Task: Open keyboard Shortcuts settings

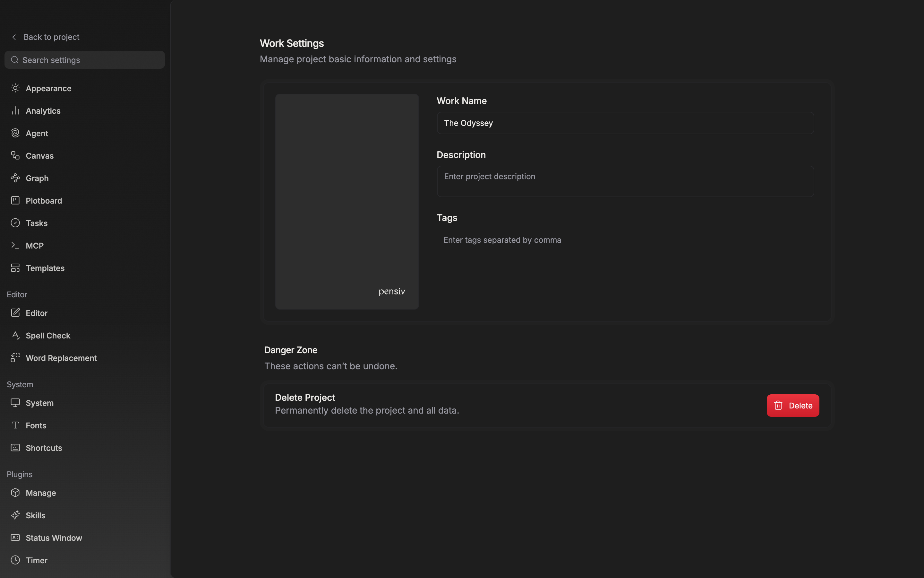Action: click(x=84, y=448)
